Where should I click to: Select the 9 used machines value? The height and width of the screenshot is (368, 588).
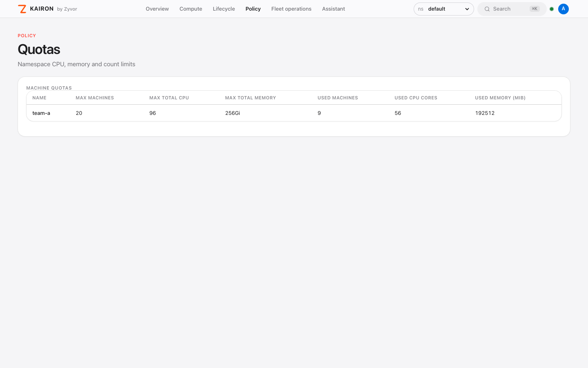[319, 113]
